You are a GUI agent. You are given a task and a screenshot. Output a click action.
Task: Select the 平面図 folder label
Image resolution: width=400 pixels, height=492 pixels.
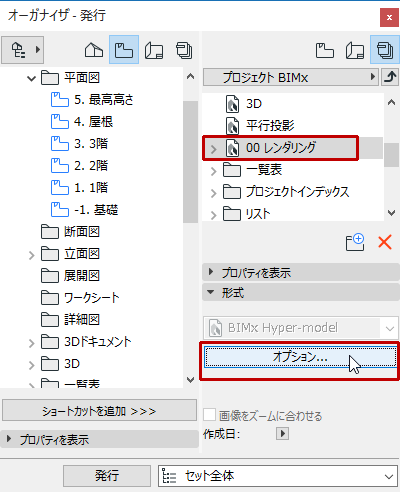click(x=82, y=78)
